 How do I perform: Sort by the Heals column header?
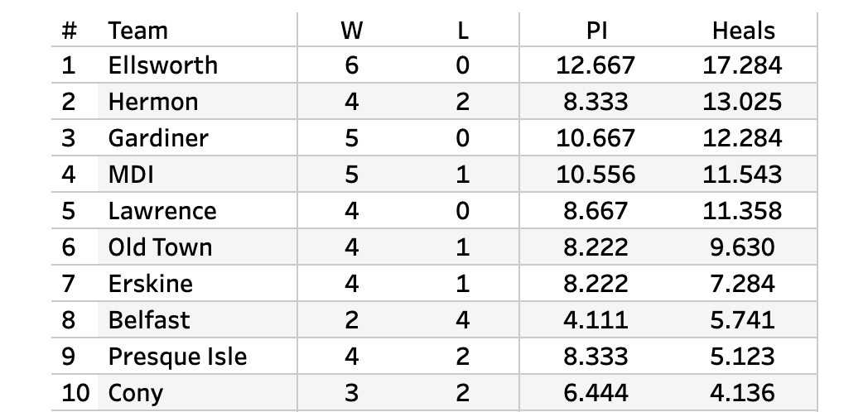pos(743,31)
